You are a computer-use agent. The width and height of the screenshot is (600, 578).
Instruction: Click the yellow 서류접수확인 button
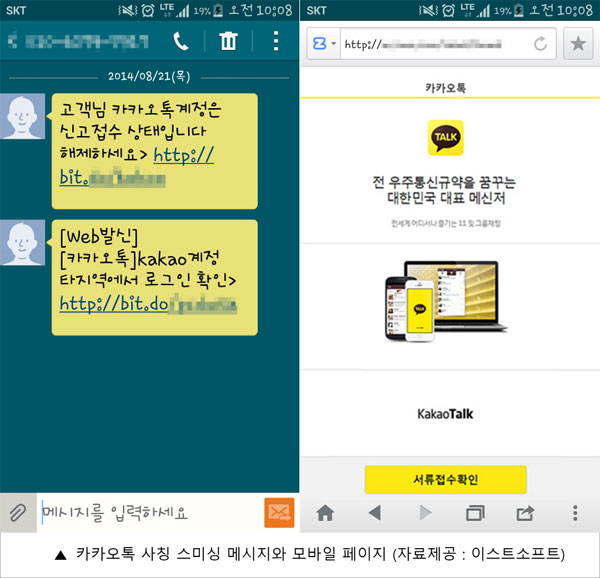point(445,480)
